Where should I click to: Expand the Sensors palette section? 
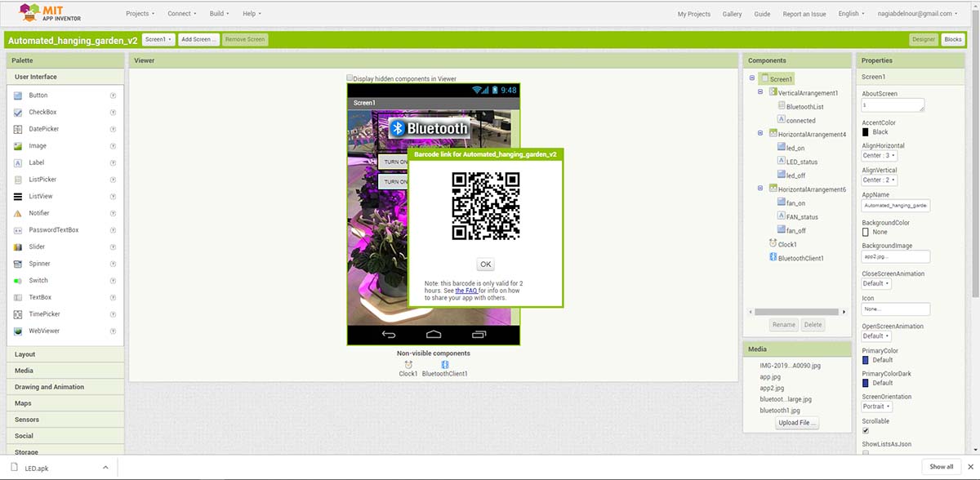click(67, 420)
